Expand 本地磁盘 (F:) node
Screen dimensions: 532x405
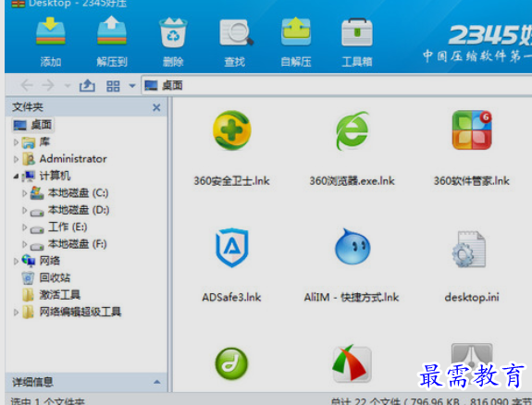point(24,244)
